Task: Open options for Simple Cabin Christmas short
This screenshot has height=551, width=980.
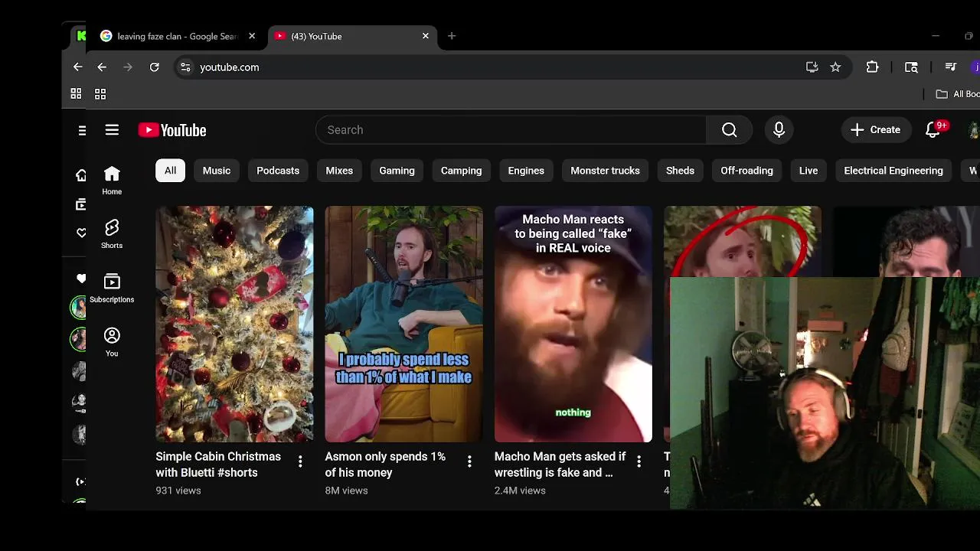Action: click(x=300, y=461)
